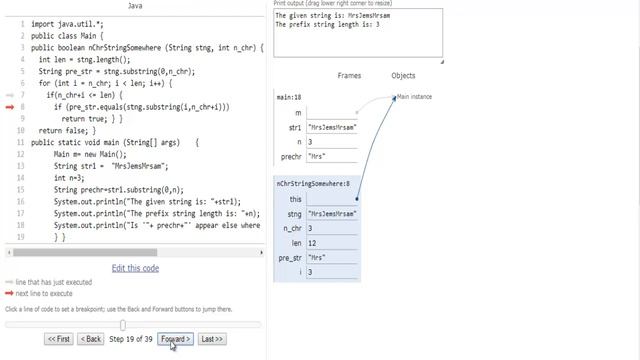Click the 'import java.util.*;' line

click(67, 24)
